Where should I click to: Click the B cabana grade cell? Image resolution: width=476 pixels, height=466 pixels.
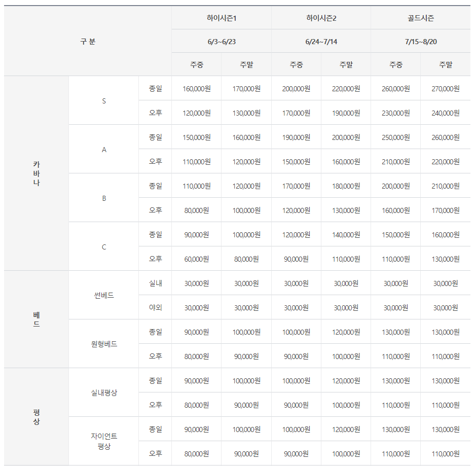104,198
